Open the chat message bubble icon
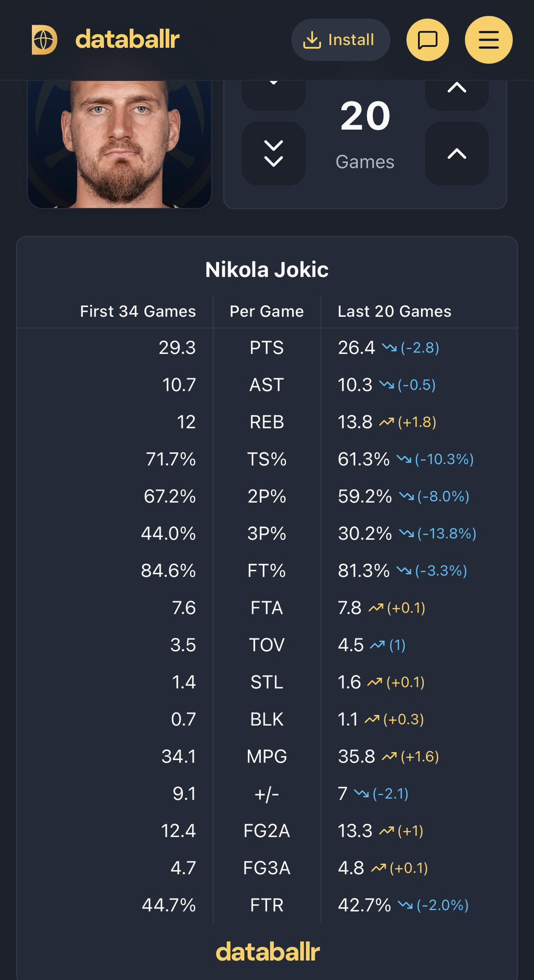This screenshot has width=534, height=980. click(427, 40)
